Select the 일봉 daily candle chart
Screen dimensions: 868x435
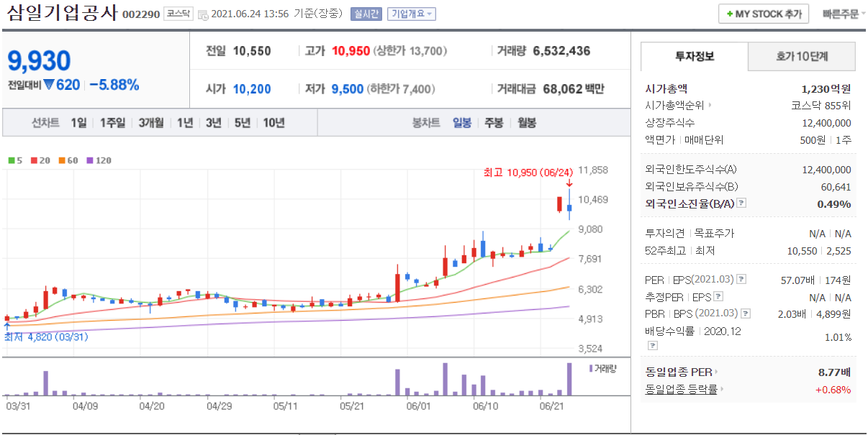pyautogui.click(x=462, y=123)
